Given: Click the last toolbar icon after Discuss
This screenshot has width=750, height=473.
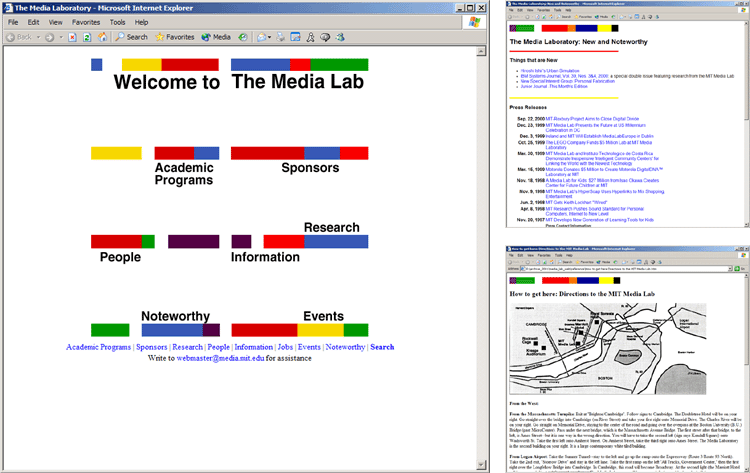Looking at the screenshot, I should point(340,37).
